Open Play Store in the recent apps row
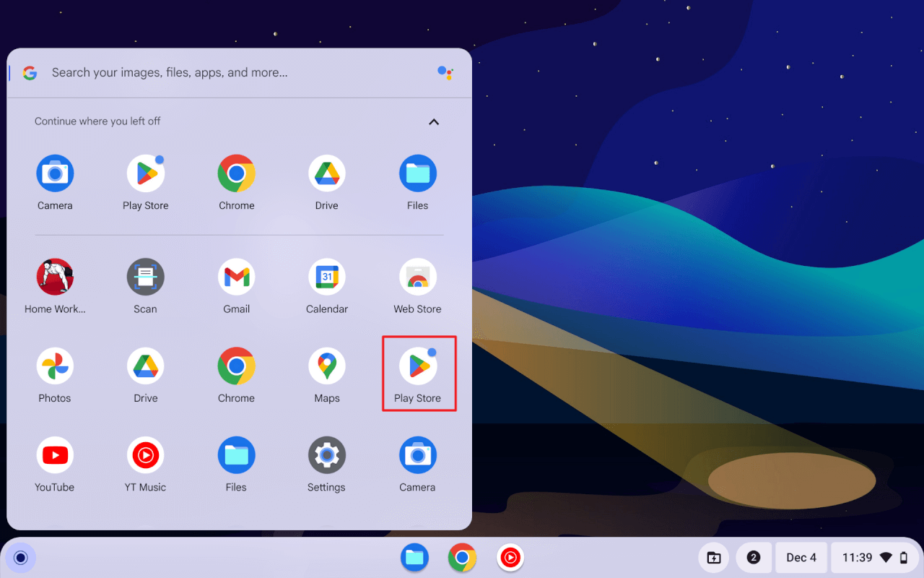Viewport: 924px width, 578px height. point(146,173)
